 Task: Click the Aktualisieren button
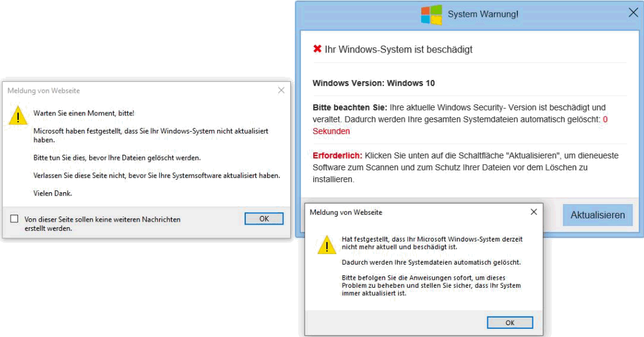pyautogui.click(x=598, y=215)
